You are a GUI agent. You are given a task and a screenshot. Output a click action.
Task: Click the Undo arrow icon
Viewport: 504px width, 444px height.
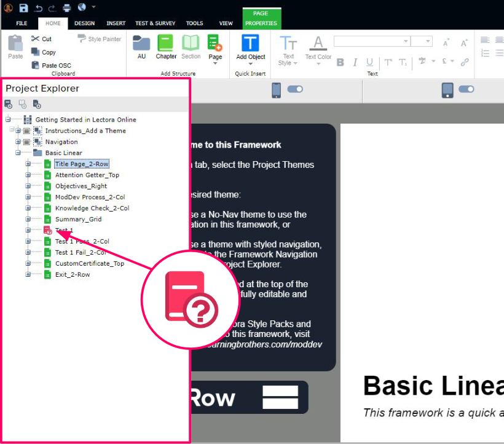pyautogui.click(x=38, y=8)
